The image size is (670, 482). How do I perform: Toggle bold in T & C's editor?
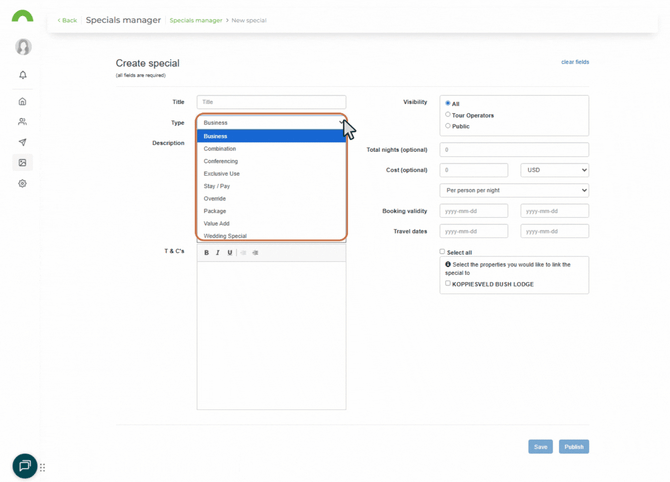coord(207,253)
